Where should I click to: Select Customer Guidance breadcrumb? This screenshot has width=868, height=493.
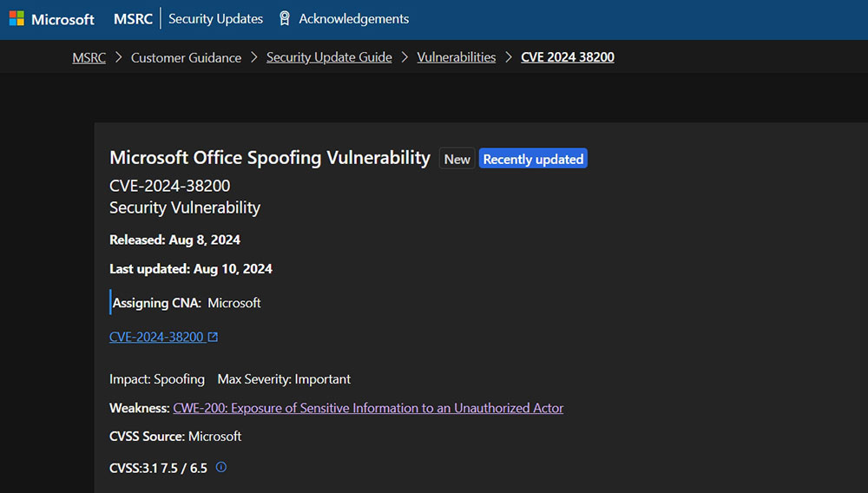pyautogui.click(x=186, y=57)
